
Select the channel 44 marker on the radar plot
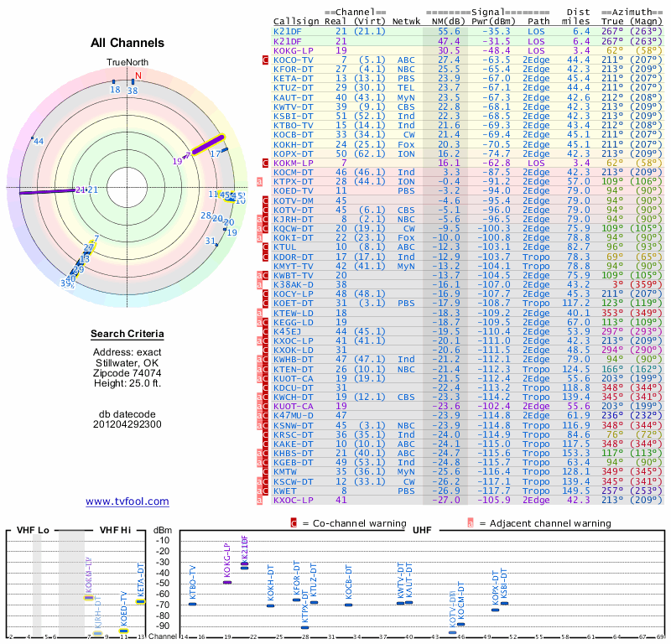coord(38,141)
